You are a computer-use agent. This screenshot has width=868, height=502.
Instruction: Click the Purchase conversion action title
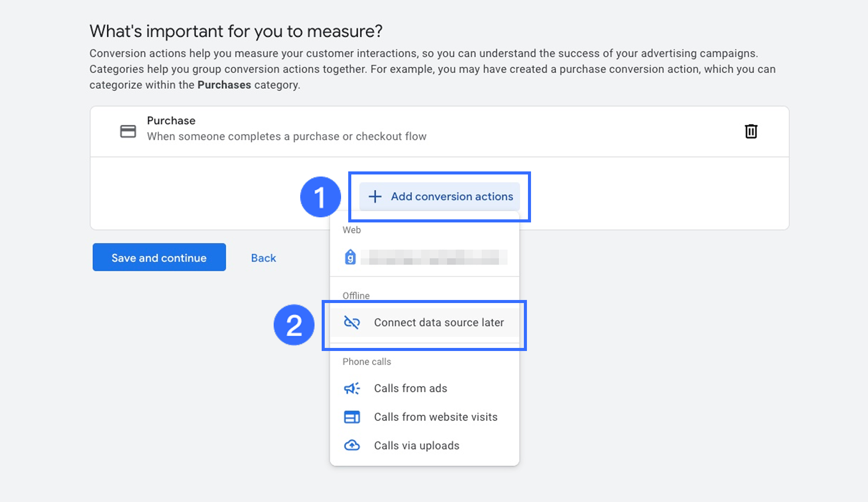pos(171,120)
